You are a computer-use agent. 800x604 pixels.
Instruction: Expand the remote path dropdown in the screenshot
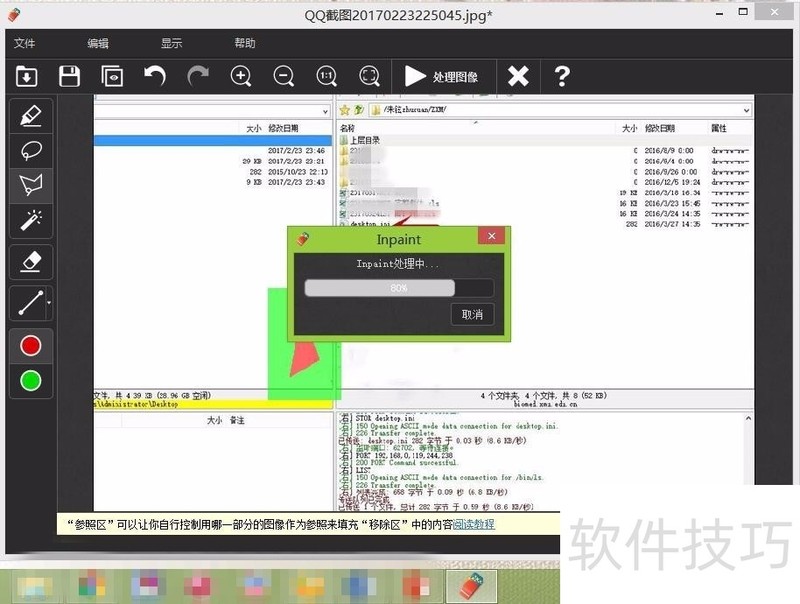(x=746, y=110)
